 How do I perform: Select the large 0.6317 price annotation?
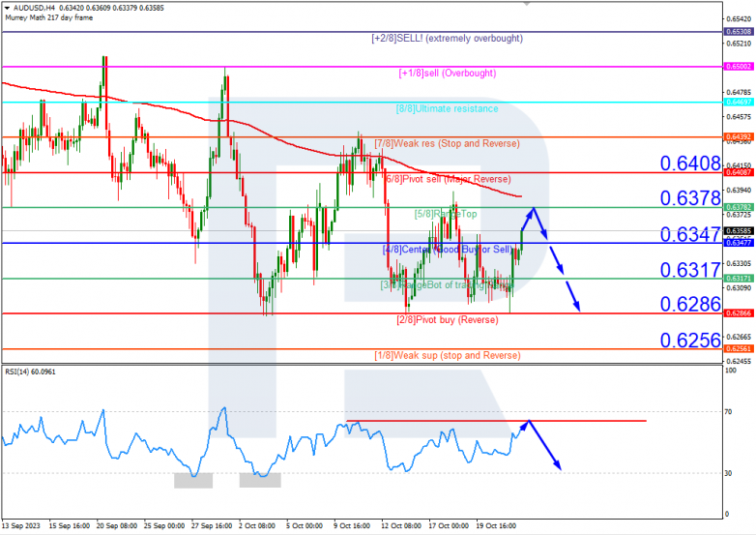[x=690, y=270]
